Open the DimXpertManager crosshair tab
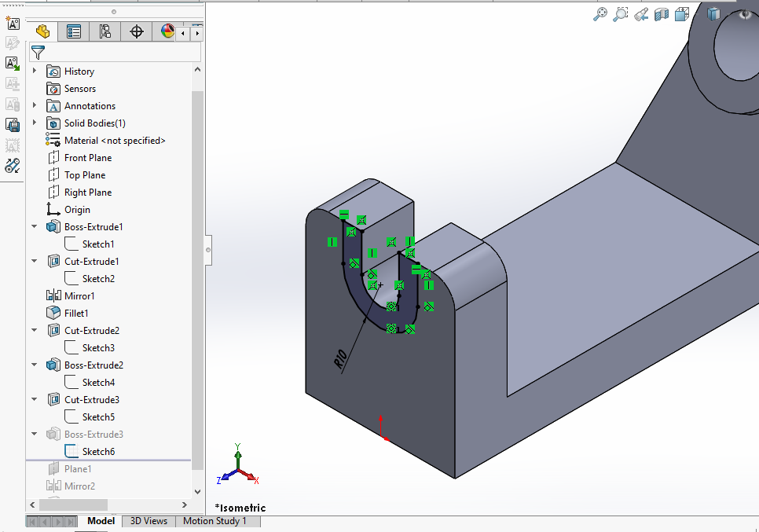The height and width of the screenshot is (532, 759). click(x=137, y=31)
